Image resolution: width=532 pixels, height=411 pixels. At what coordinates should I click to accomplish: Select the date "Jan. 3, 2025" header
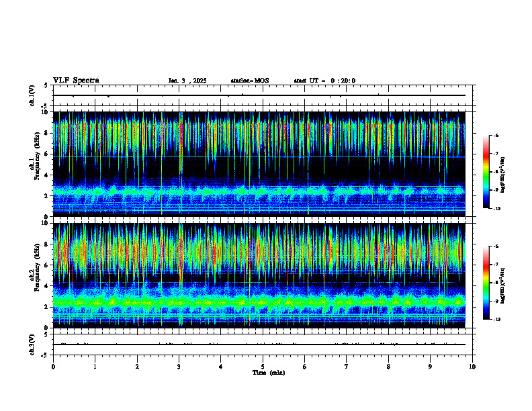click(187, 81)
